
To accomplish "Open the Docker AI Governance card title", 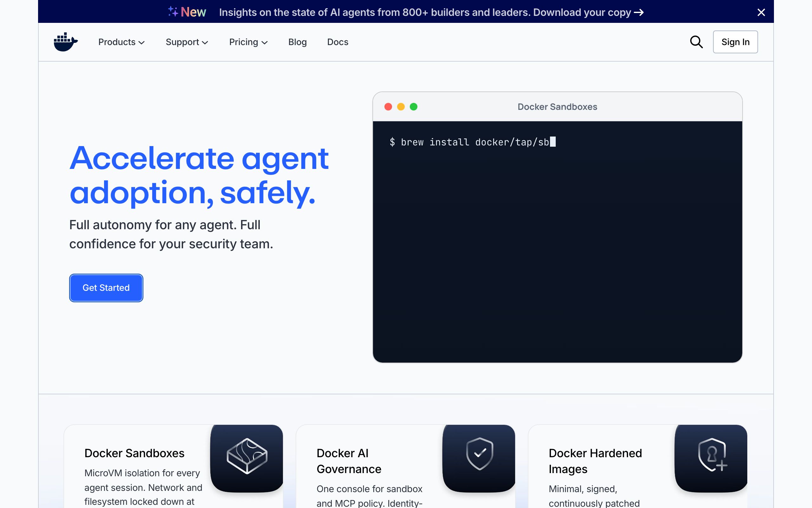I will (x=349, y=461).
